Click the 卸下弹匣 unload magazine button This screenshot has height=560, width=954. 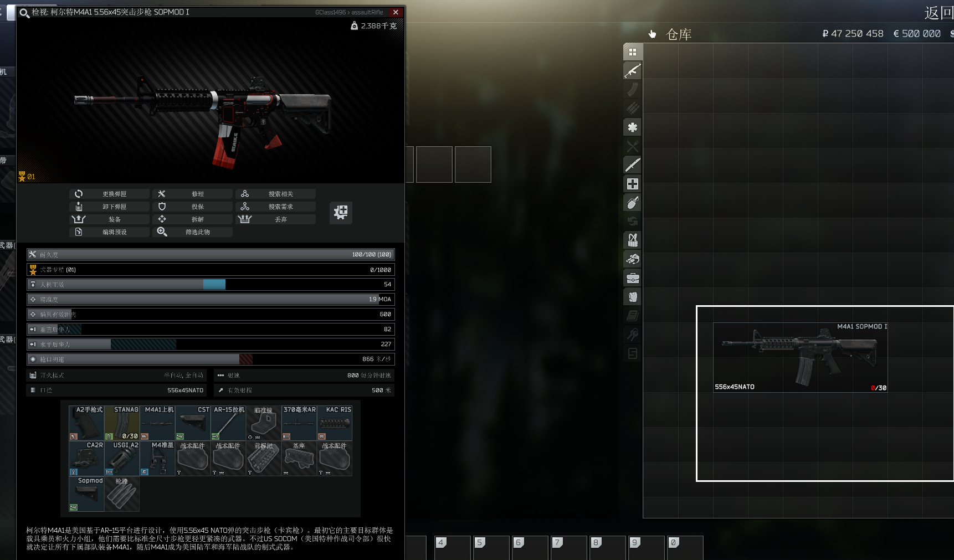click(109, 207)
